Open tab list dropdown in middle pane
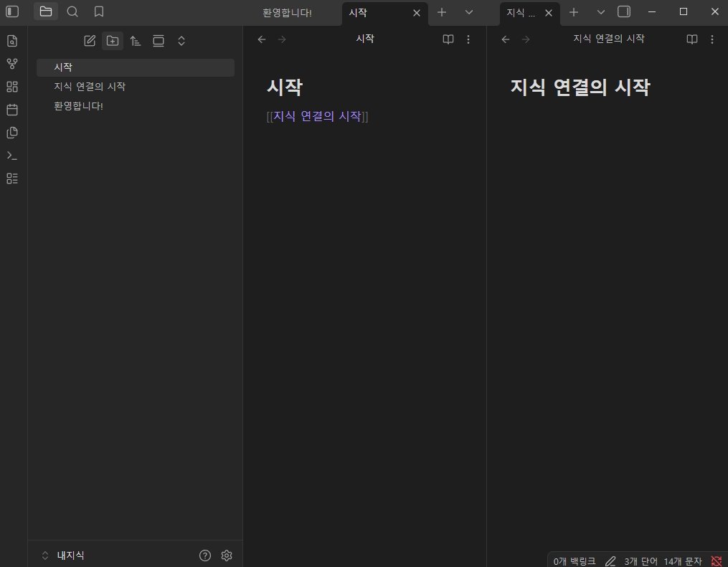The image size is (728, 567). pos(469,12)
